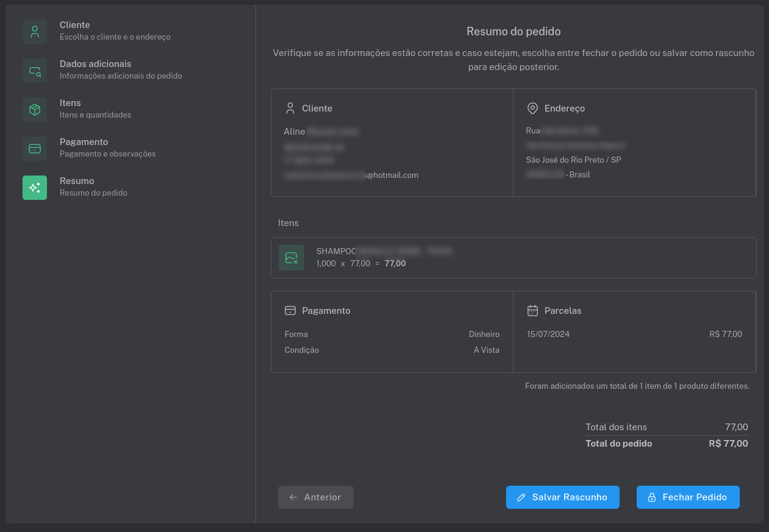Click the Pagamento step card icon

(35, 149)
